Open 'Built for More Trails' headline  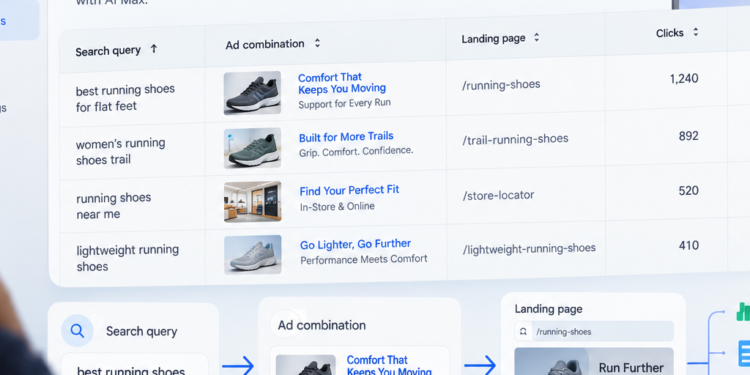346,137
